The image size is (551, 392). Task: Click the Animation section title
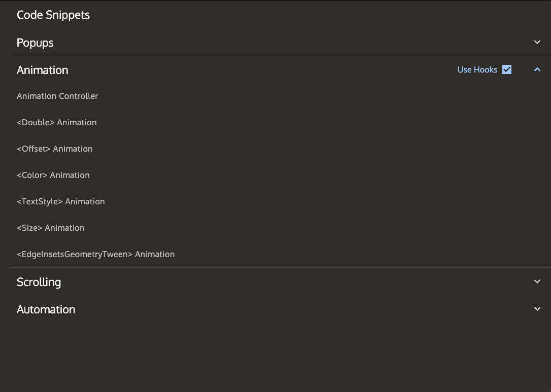(42, 70)
